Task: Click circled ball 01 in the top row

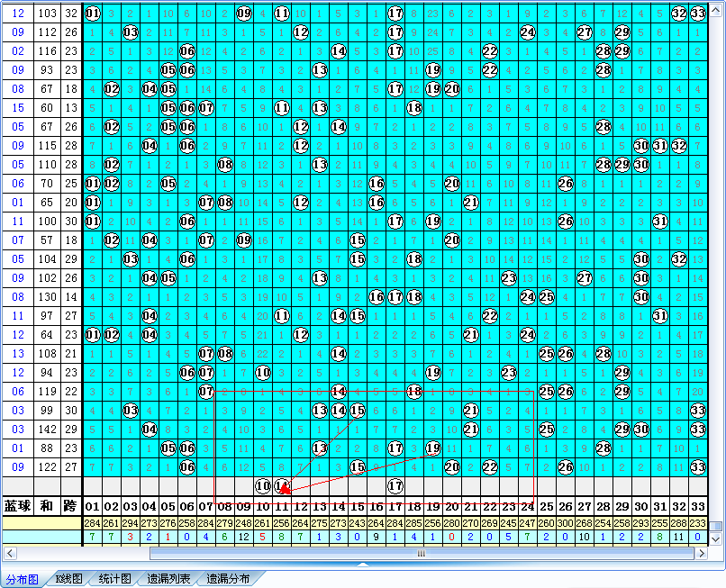Action: point(93,14)
